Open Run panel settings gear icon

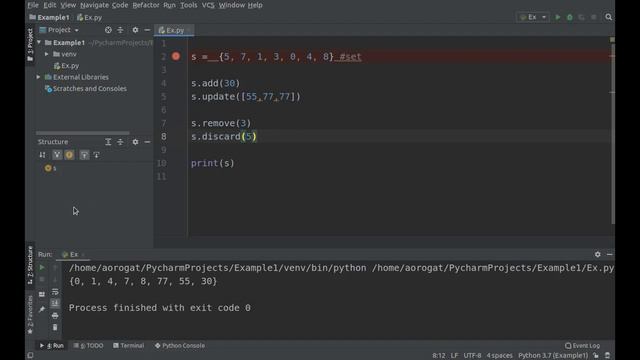point(598,254)
